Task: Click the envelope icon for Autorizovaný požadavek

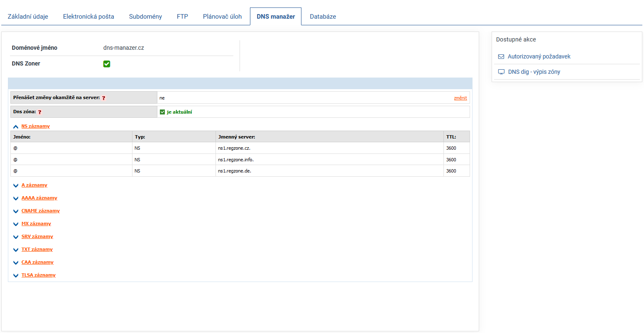Action: [501, 56]
